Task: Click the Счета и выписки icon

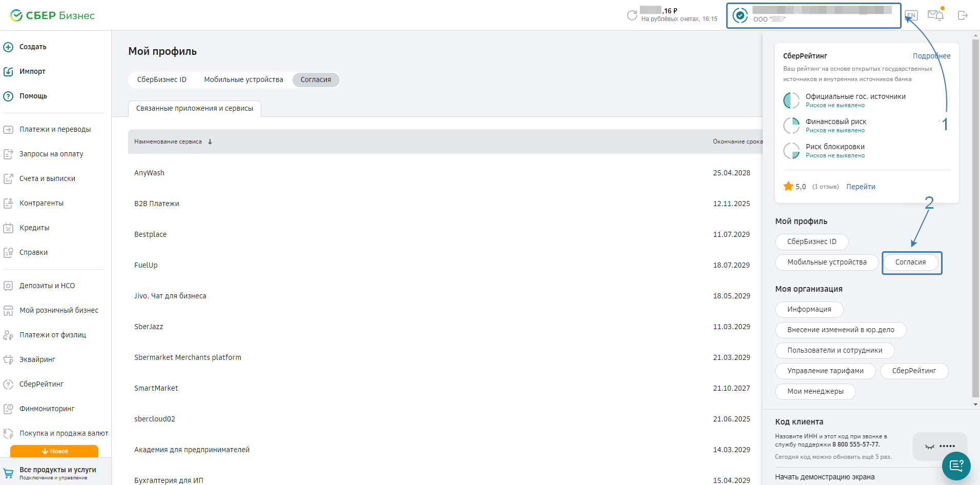Action: pos(8,179)
